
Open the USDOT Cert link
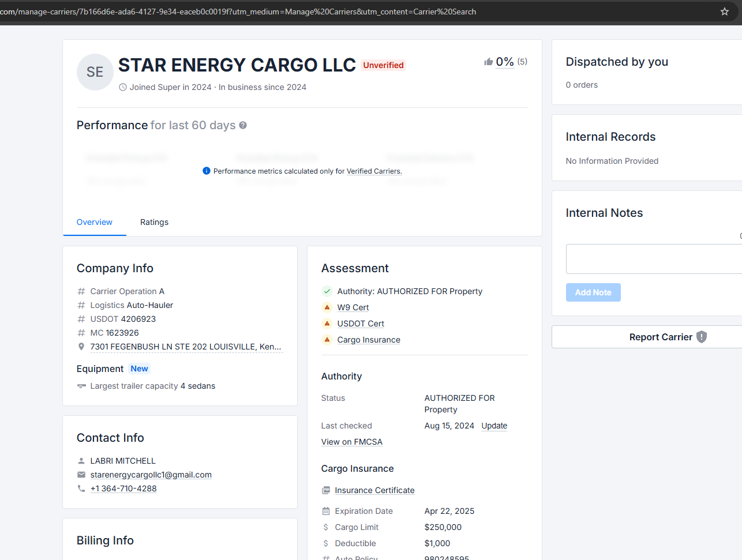tap(361, 324)
